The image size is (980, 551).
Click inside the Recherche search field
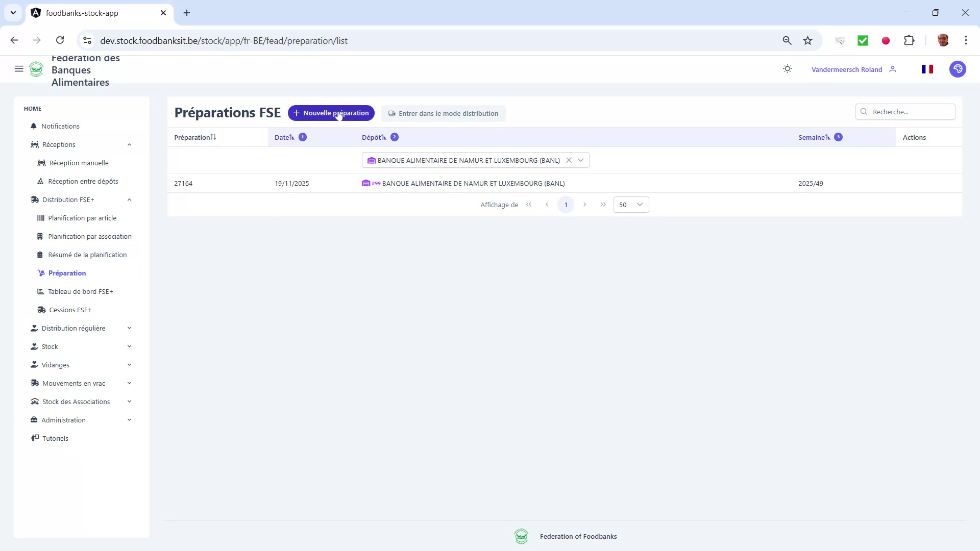(905, 112)
